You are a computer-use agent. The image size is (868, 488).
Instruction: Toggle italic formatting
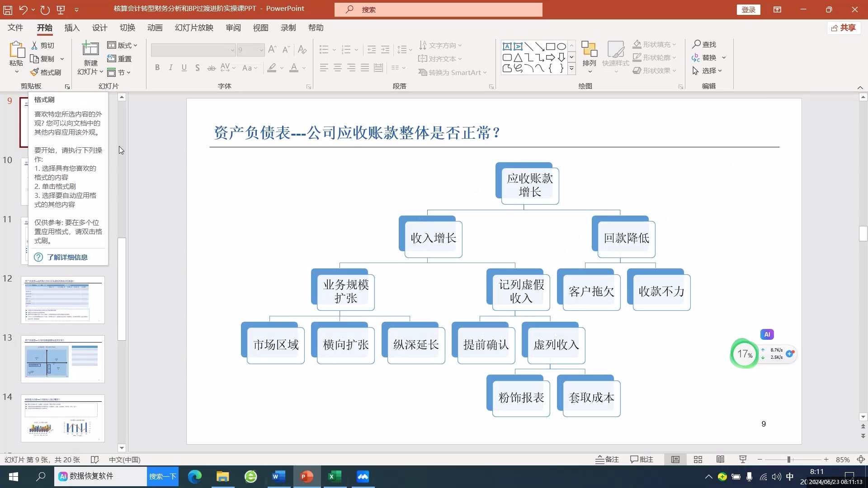[x=170, y=67]
